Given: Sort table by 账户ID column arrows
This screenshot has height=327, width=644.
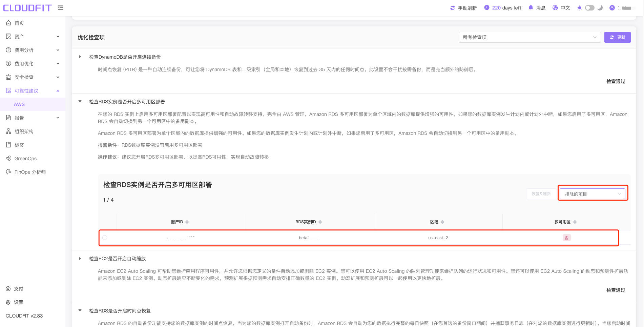Looking at the screenshot, I should [187, 222].
